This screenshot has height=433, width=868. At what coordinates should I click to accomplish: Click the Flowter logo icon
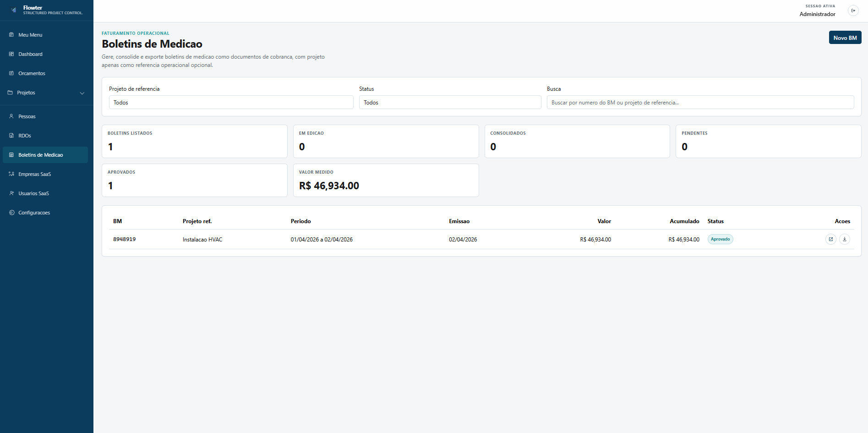tap(14, 10)
